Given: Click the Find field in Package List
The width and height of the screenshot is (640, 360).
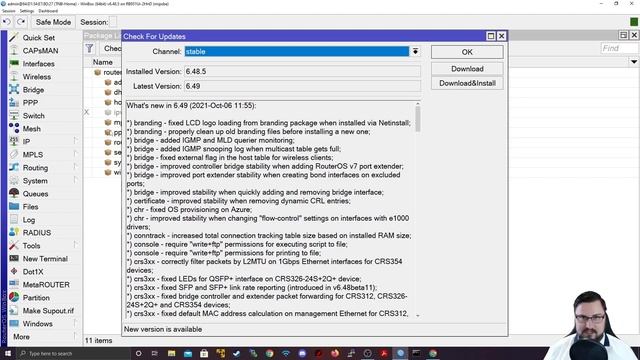Looking at the screenshot, I should point(619,48).
